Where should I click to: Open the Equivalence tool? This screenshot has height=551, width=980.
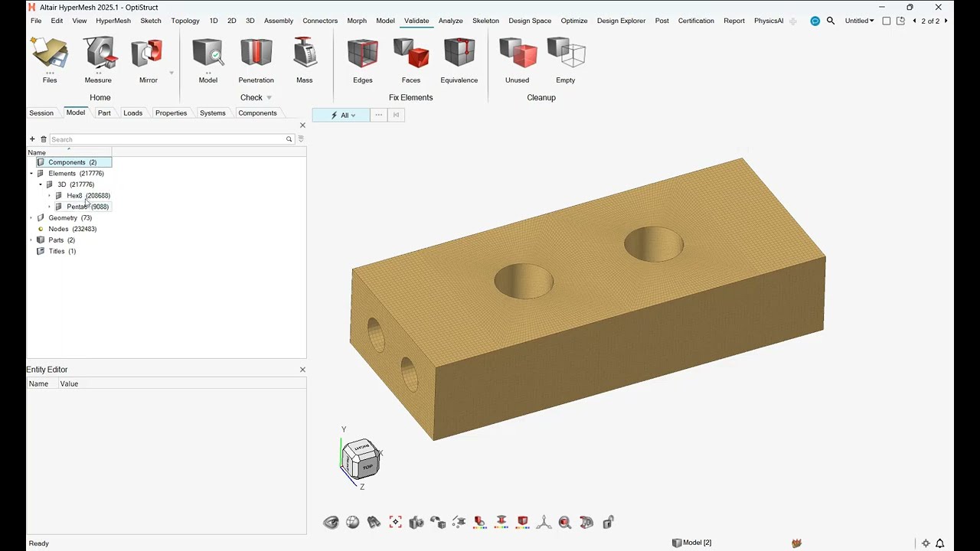click(x=459, y=61)
